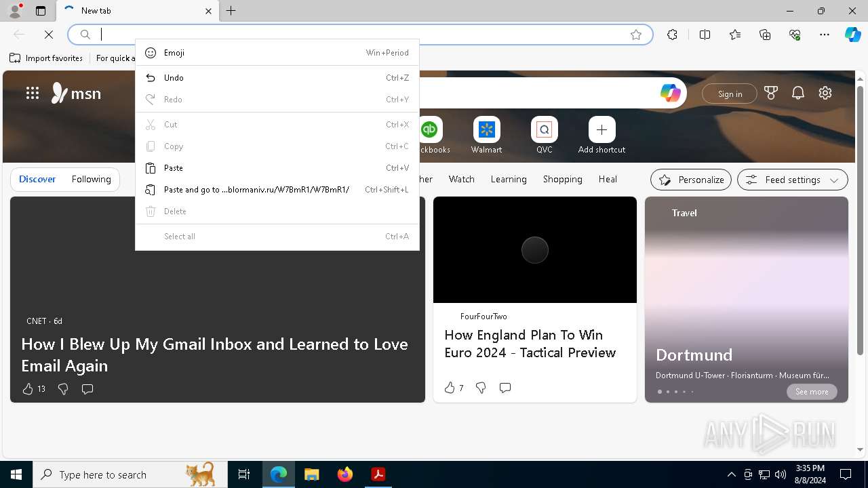Image resolution: width=868 pixels, height=488 pixels.
Task: Open the tab actions menu icon
Action: coord(41,11)
